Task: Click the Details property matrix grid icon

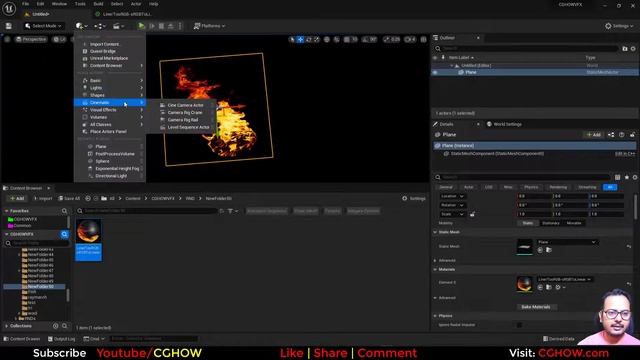Action: coord(618,177)
